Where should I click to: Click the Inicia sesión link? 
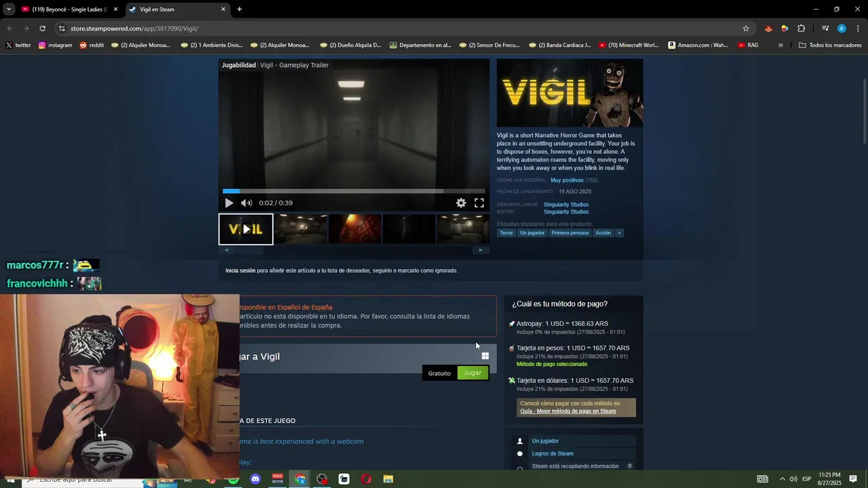[x=241, y=270]
